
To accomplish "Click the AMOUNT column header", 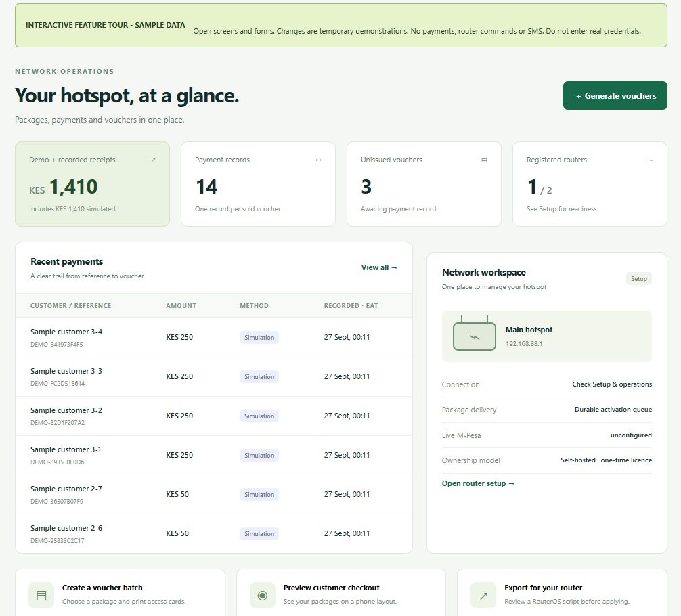I will 181,306.
